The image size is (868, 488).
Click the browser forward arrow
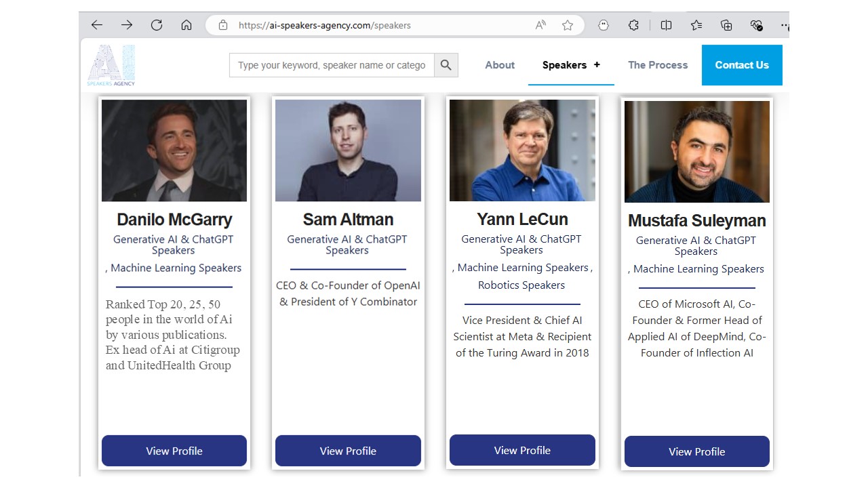pyautogui.click(x=127, y=25)
